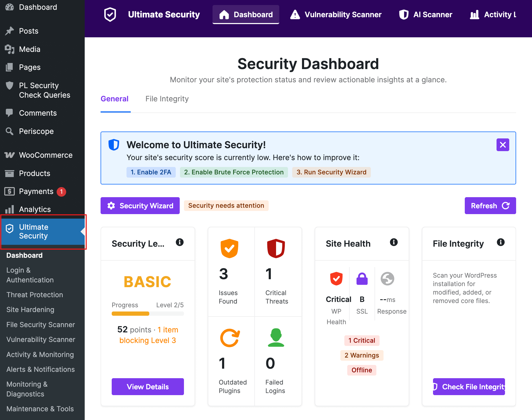Click the File Integrity info icon
The image size is (532, 420).
[x=501, y=242]
